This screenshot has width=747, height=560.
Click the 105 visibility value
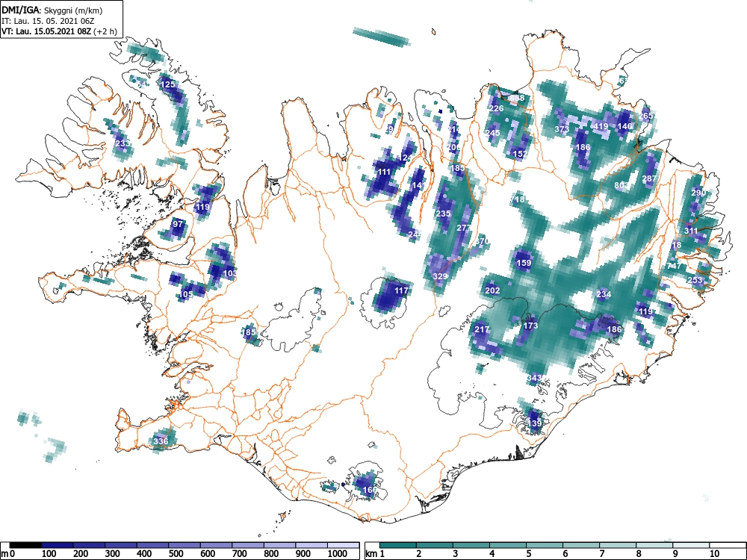(x=186, y=294)
